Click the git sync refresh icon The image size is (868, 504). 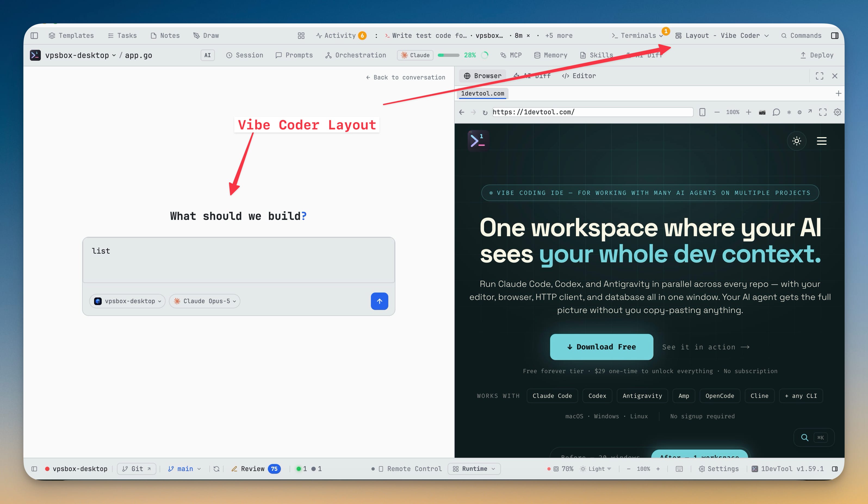click(216, 469)
